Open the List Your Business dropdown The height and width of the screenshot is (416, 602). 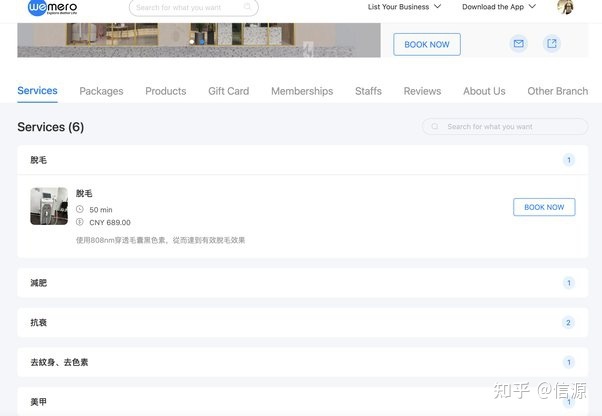(404, 7)
